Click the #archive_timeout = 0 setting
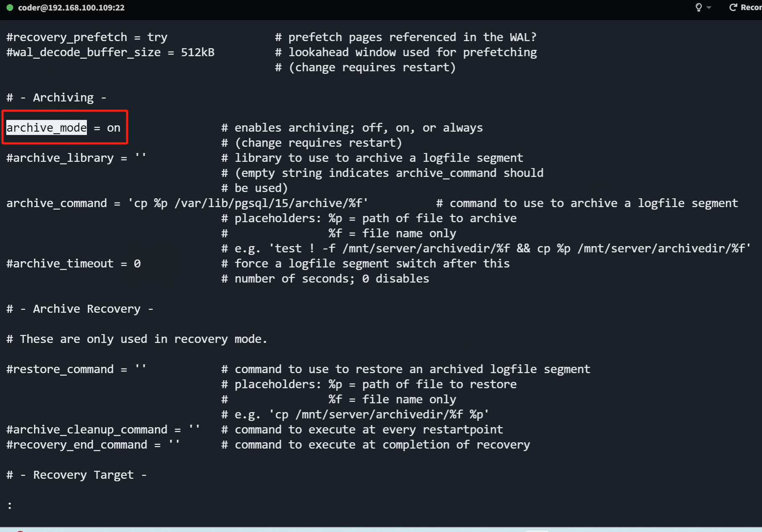Screen dimensions: 762x532 coord(73,264)
